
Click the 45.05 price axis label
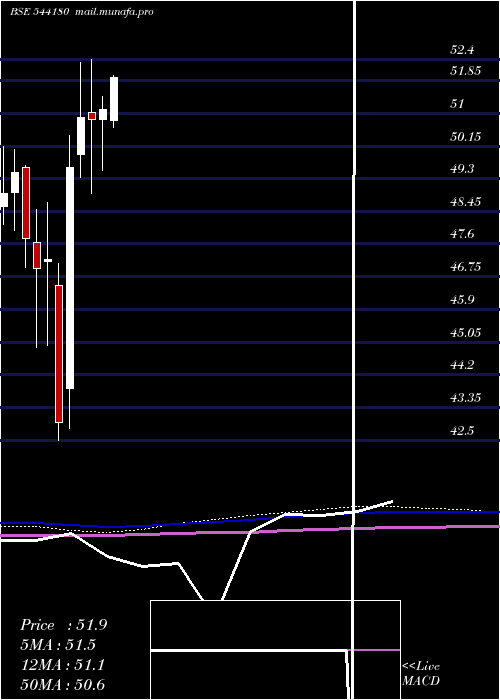465,333
